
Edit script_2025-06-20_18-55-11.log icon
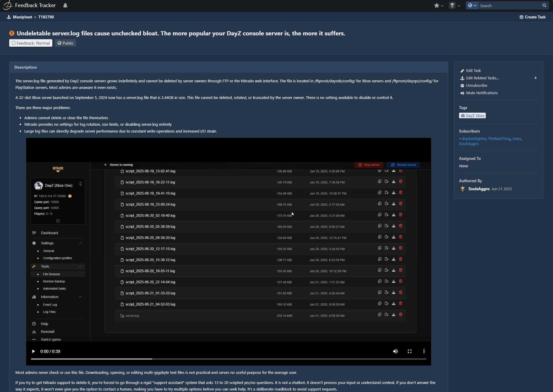[387, 270]
